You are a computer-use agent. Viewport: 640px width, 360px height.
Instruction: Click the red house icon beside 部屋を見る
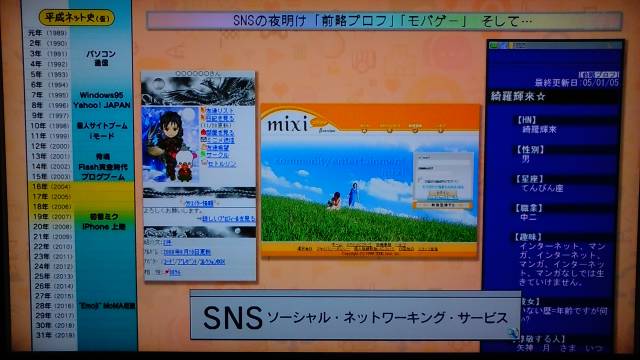click(203, 133)
